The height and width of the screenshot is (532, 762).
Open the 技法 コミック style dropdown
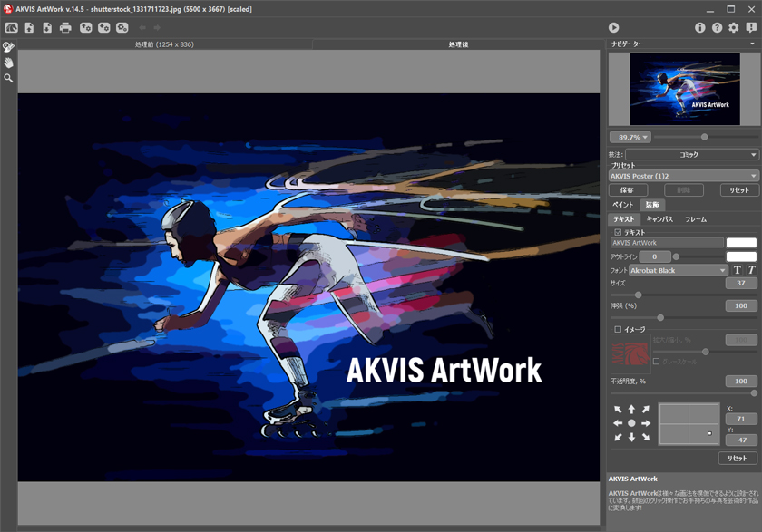coord(692,154)
